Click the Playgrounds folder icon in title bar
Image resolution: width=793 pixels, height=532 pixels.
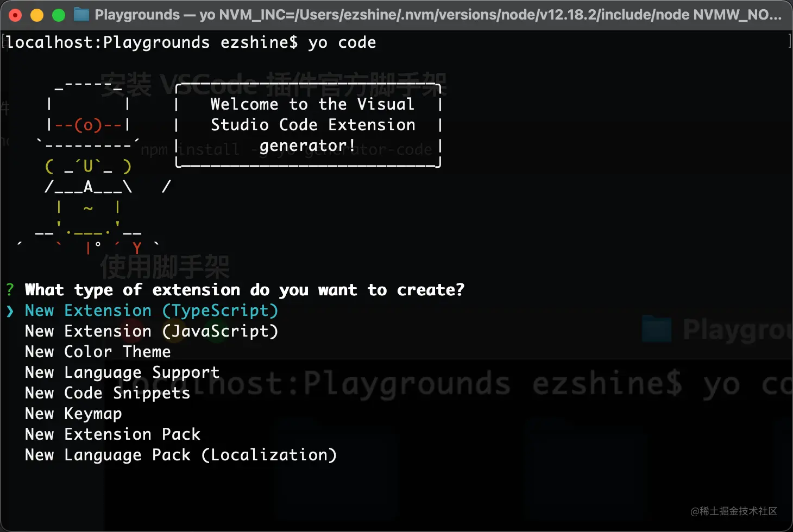(81, 14)
